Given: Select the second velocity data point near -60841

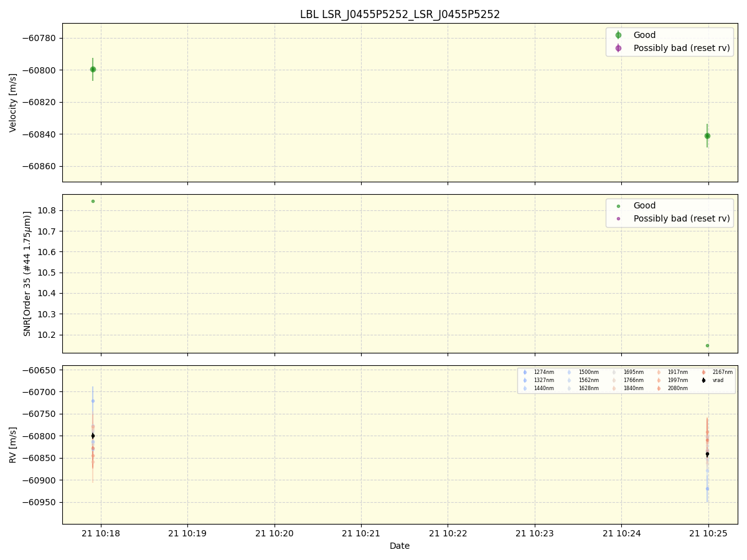Looking at the screenshot, I should [x=707, y=136].
